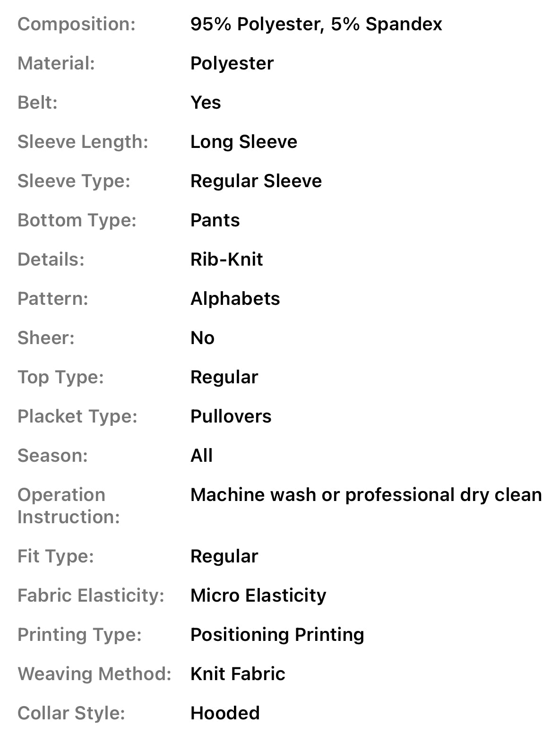Select the "Rib-Knit" details value

pos(226,259)
